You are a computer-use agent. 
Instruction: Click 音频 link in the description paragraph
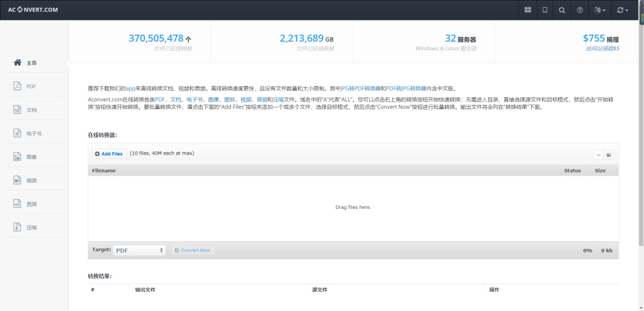[262, 100]
